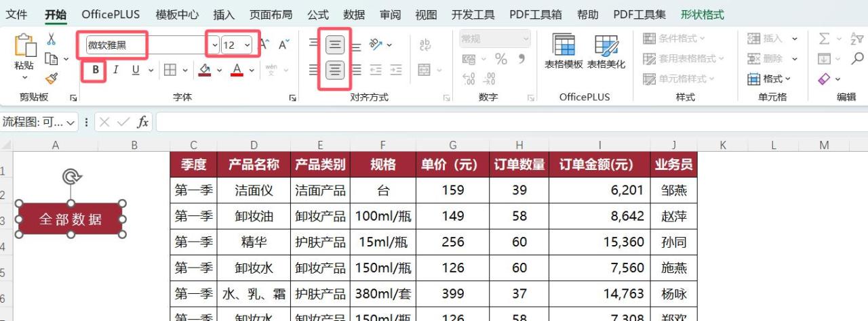The height and width of the screenshot is (321, 868).
Task: Toggle Align Right horizontal alignment
Action: 356,70
